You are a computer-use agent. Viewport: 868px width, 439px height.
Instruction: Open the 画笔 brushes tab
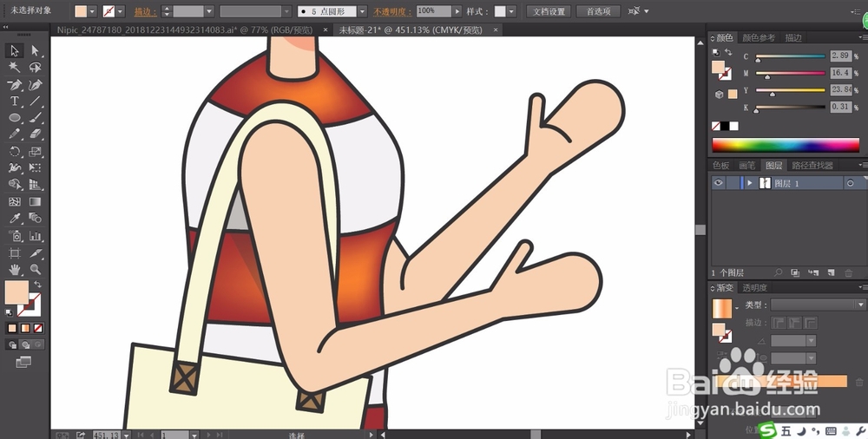point(746,166)
